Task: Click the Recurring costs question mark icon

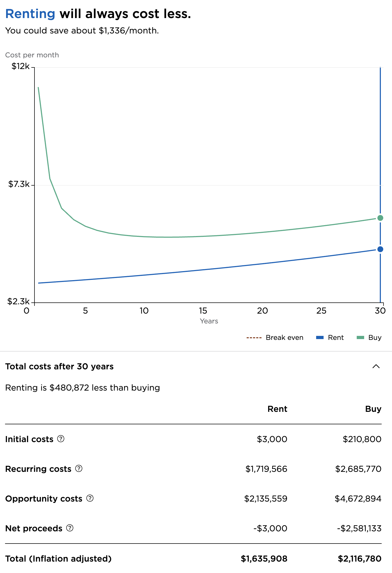Action: (x=79, y=469)
